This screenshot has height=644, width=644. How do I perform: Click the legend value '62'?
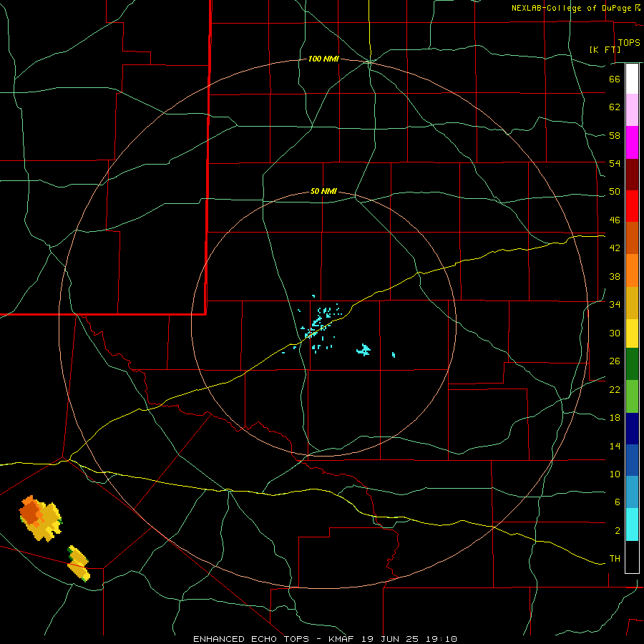point(615,107)
